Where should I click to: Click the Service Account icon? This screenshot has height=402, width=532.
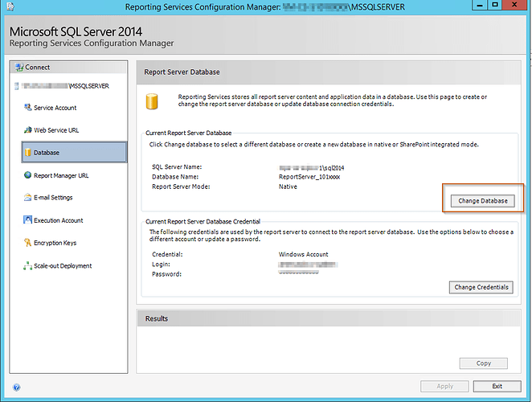(28, 108)
